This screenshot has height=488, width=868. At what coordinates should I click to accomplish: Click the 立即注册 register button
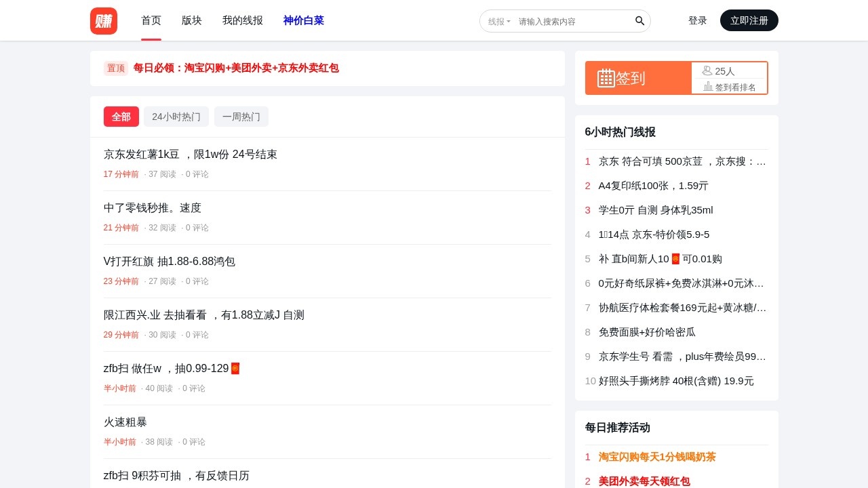coord(749,20)
